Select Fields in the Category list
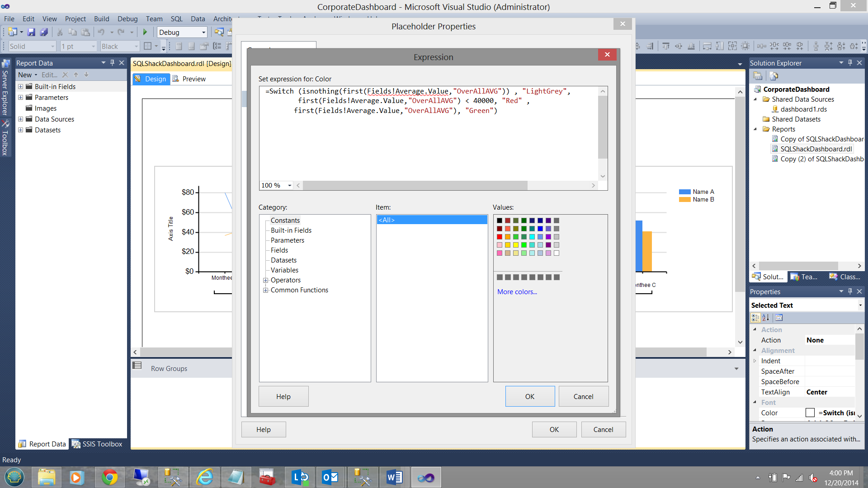Image resolution: width=868 pixels, height=488 pixels. 279,250
